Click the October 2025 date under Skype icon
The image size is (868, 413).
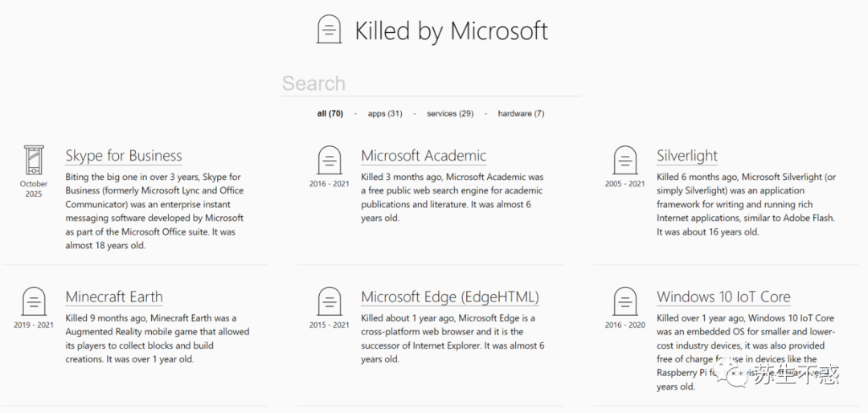click(x=34, y=189)
